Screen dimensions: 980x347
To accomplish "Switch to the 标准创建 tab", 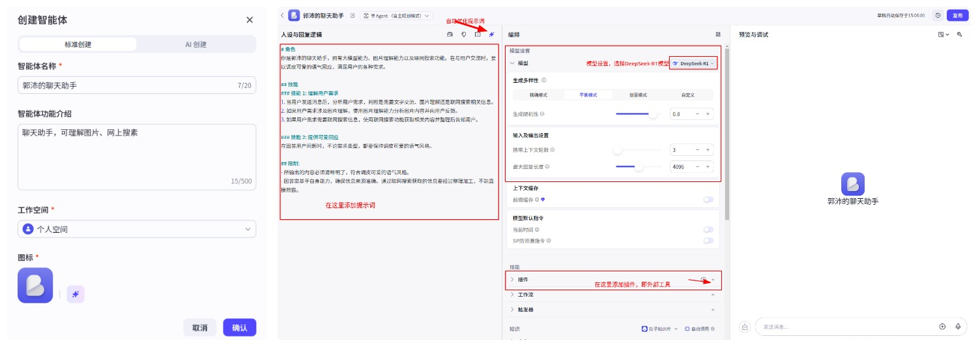I will [78, 44].
